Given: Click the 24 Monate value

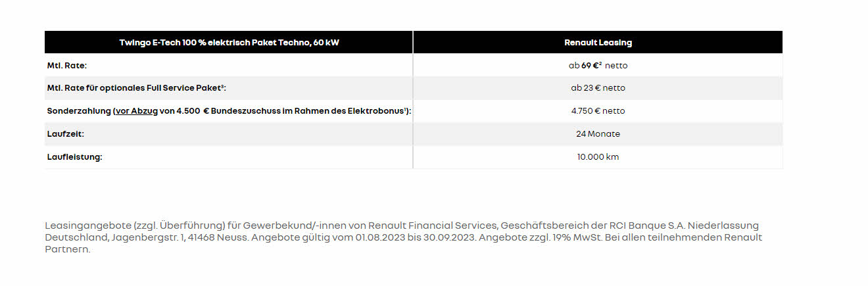Looking at the screenshot, I should point(598,134).
